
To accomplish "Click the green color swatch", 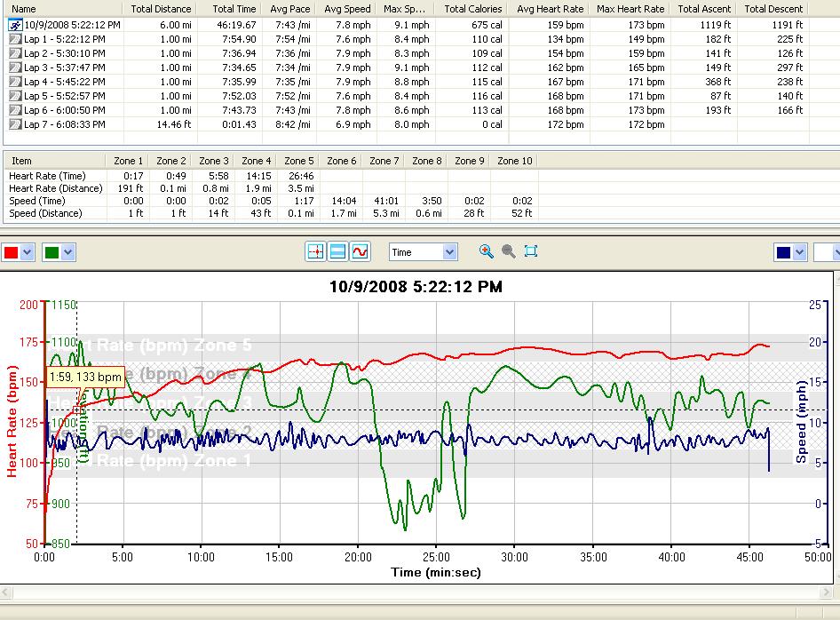I will point(52,252).
